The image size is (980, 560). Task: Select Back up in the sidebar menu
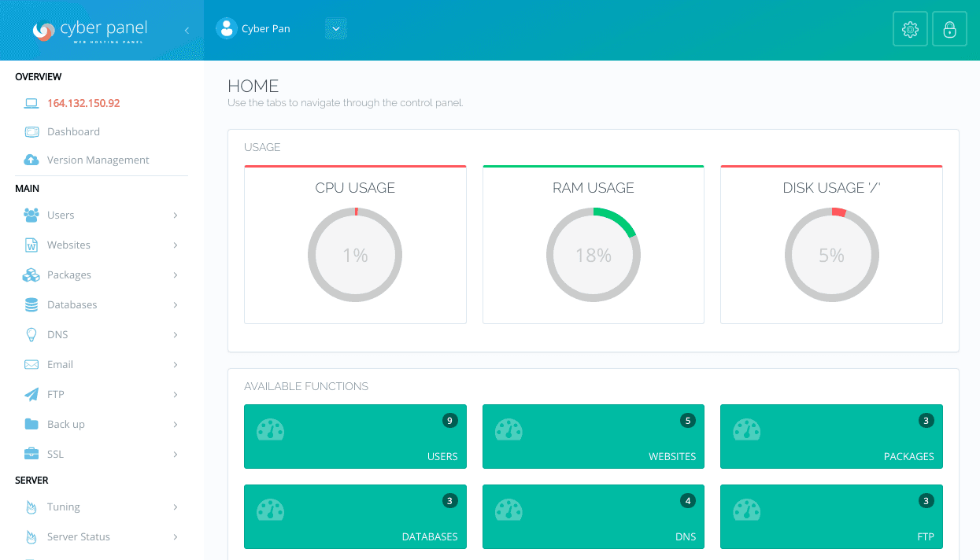coord(66,424)
